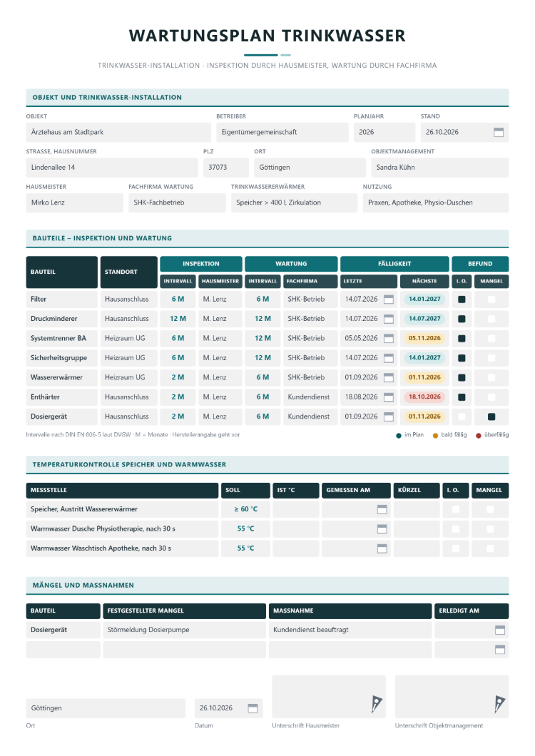
Task: Check the Mangel box for Wassererwärmer
Action: point(491,377)
